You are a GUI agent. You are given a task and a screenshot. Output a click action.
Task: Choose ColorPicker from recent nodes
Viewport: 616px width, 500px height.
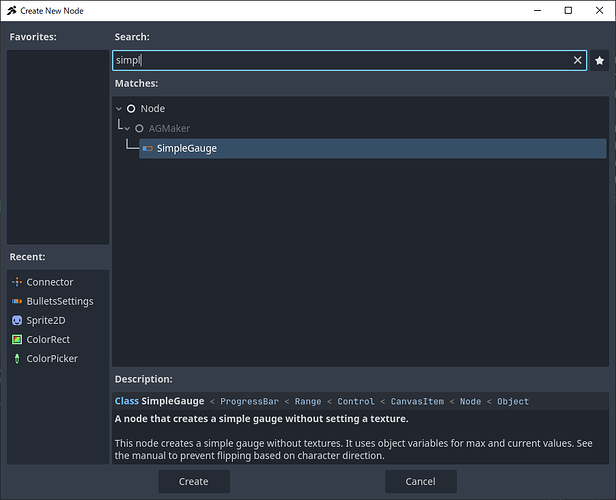tap(54, 358)
